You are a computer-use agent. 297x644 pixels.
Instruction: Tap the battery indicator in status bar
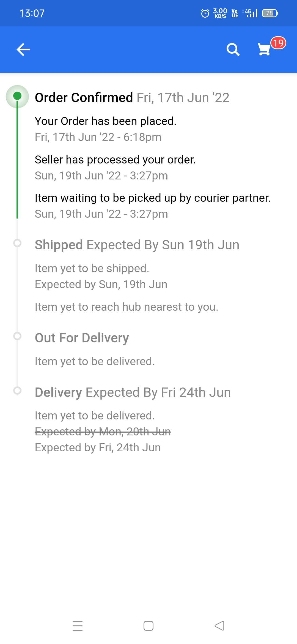[x=270, y=13]
